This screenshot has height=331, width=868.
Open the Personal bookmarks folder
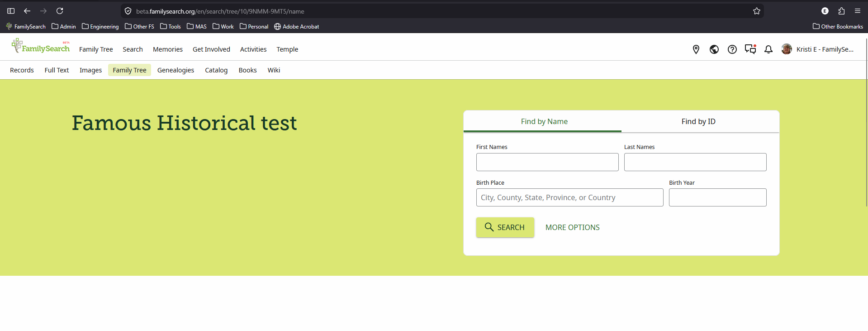pos(254,27)
